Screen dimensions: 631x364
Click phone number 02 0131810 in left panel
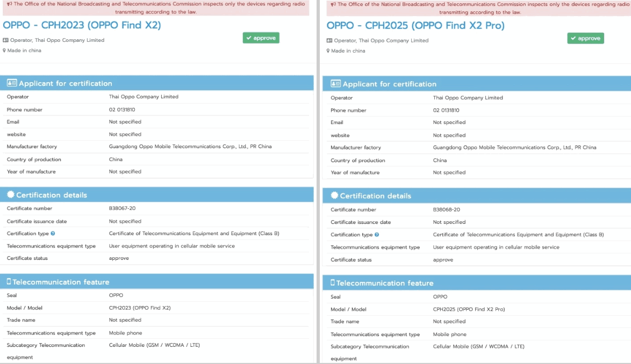pyautogui.click(x=122, y=110)
